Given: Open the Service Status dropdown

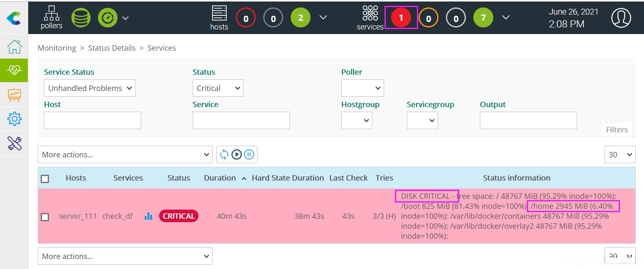Looking at the screenshot, I should pyautogui.click(x=89, y=88).
